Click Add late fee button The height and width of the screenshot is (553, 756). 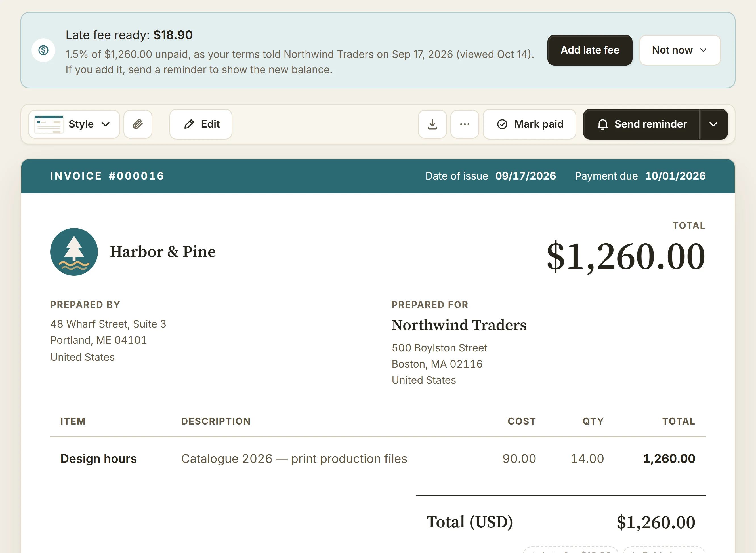pos(590,50)
